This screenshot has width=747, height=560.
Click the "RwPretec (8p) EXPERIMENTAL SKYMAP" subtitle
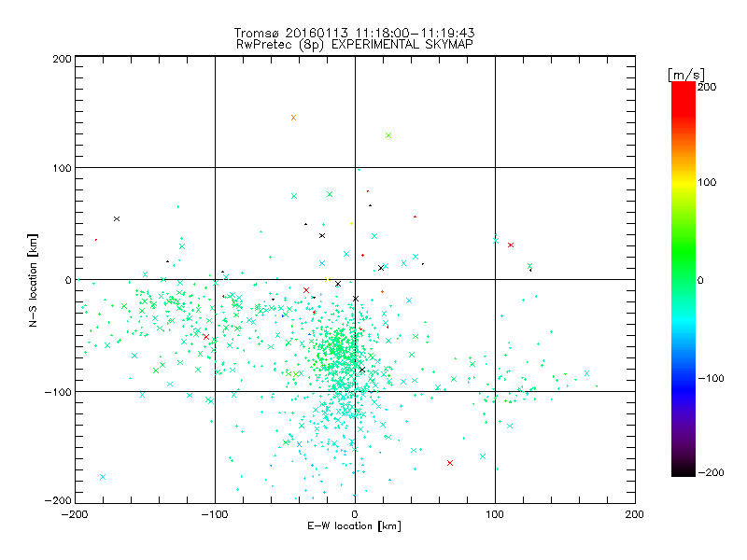coord(355,45)
